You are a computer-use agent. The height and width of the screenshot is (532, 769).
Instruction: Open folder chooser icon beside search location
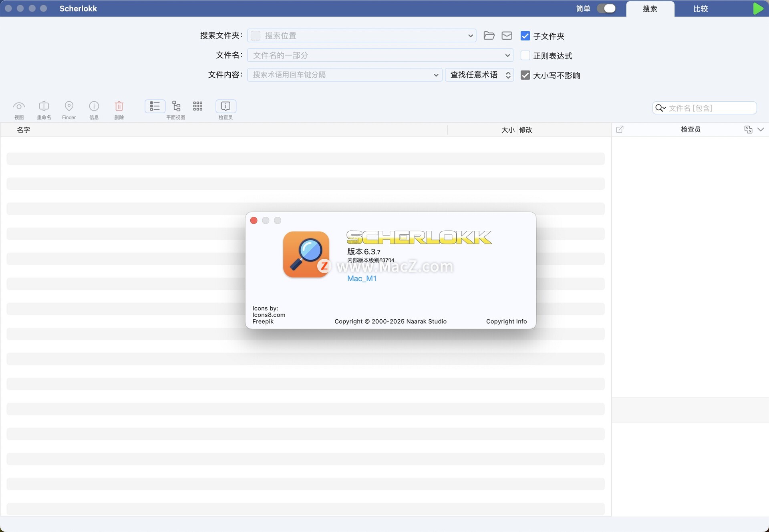pyautogui.click(x=489, y=36)
